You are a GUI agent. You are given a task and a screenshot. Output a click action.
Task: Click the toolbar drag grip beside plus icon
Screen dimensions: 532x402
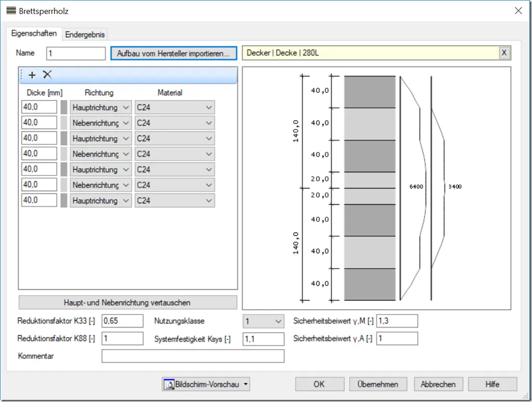pos(21,74)
